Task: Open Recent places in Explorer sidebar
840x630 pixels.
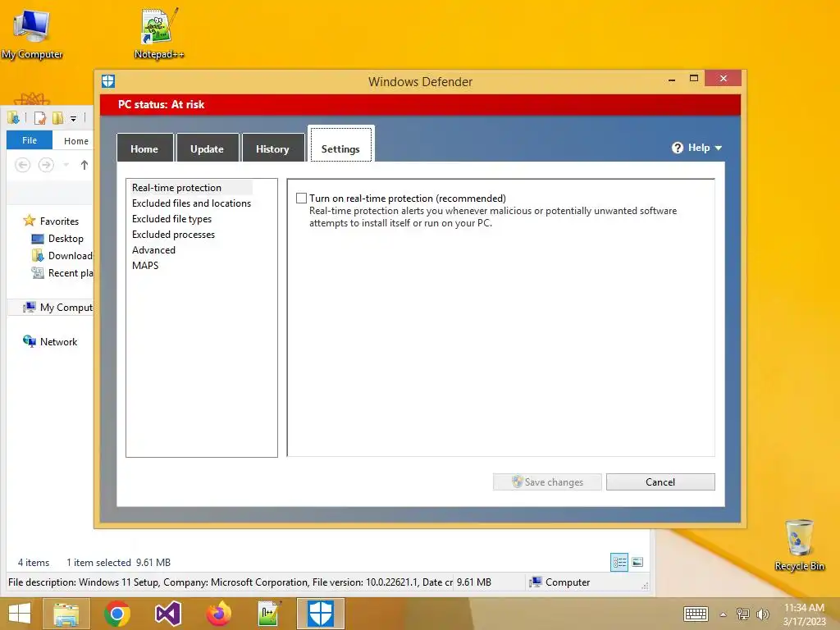Action: pos(62,272)
